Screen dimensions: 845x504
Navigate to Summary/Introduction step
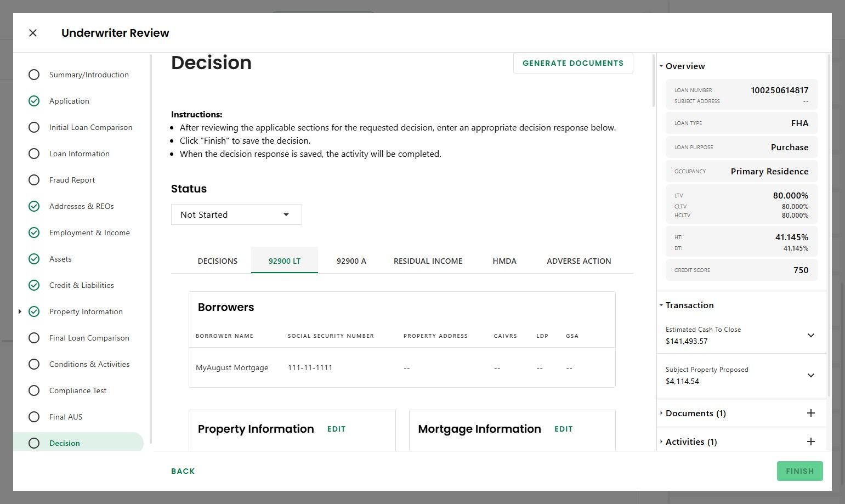(x=89, y=75)
